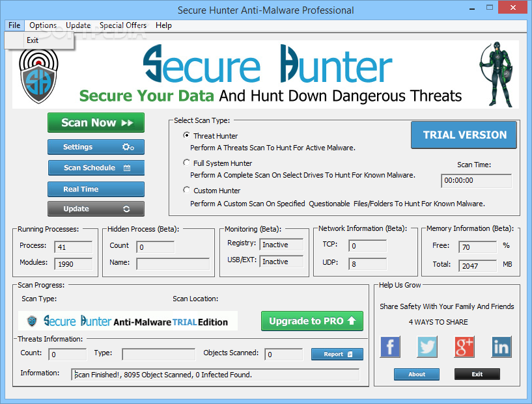Click the Scan Time field showing 00:00:00
Screen dimensions: 532x404
click(477, 181)
